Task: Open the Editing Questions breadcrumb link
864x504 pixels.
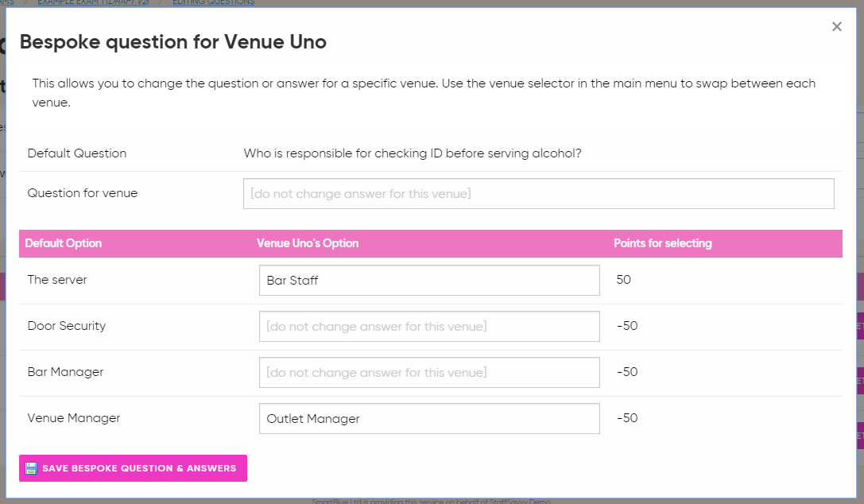Action: (x=213, y=2)
